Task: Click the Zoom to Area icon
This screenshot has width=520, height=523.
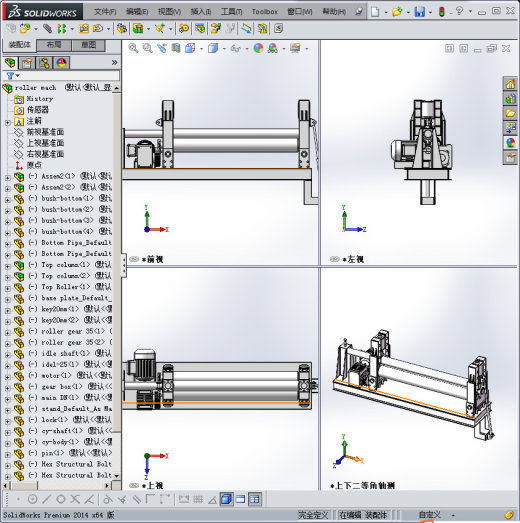Action: (x=147, y=48)
